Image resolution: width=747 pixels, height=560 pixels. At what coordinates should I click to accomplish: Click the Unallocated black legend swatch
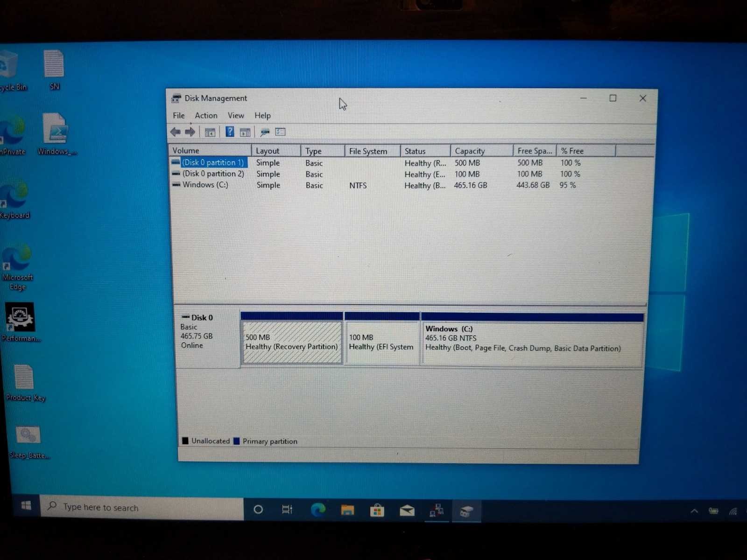(185, 441)
